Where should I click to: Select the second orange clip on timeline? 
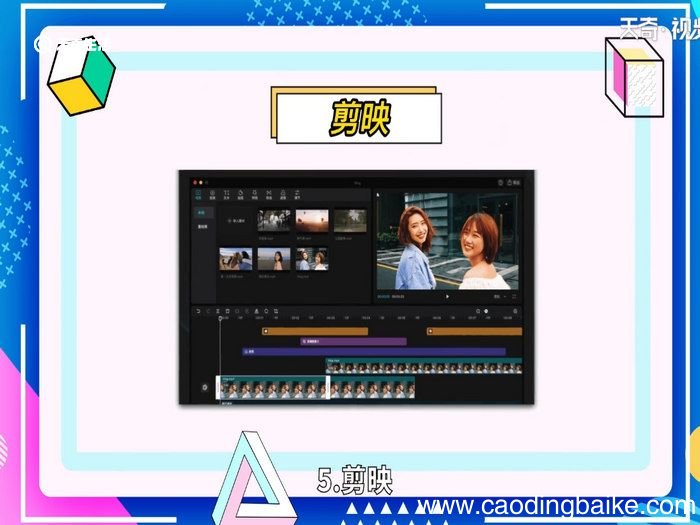pos(474,331)
